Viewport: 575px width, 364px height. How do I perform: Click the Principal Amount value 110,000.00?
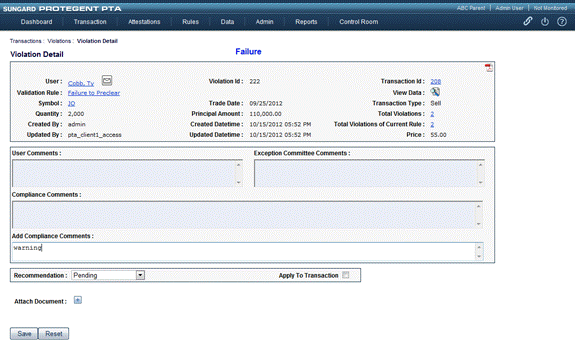(265, 114)
